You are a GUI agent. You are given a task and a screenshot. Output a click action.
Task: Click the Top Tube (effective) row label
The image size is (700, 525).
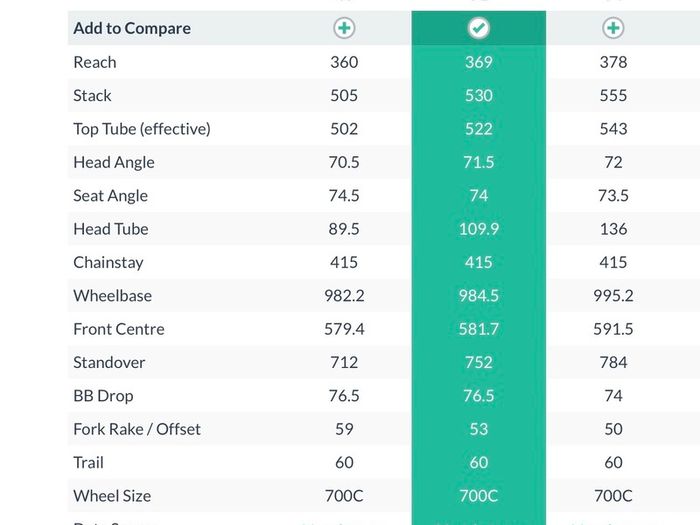142,129
